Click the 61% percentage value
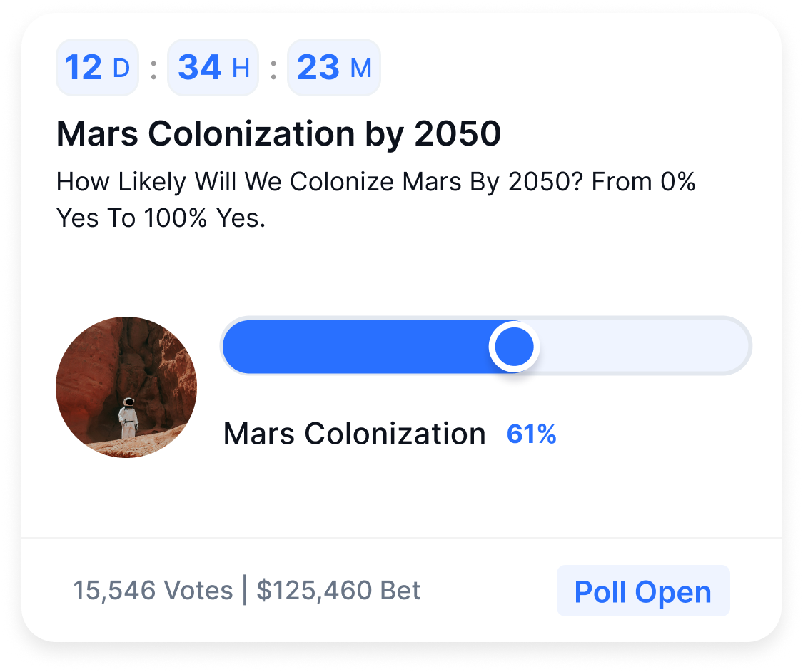The image size is (803, 672). [531, 434]
